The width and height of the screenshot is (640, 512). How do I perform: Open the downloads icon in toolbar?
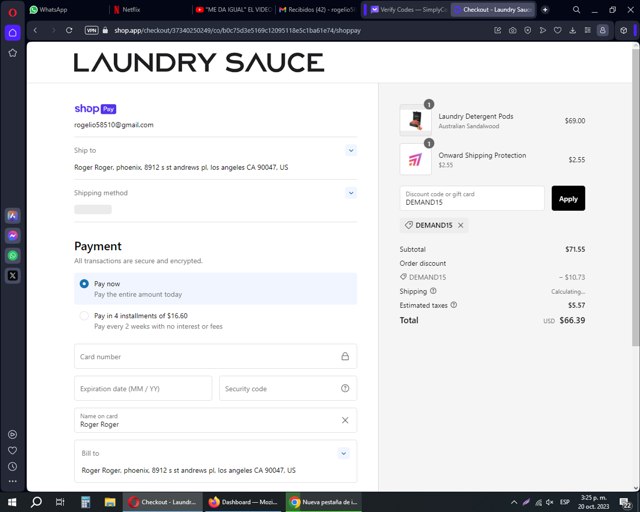pyautogui.click(x=573, y=30)
